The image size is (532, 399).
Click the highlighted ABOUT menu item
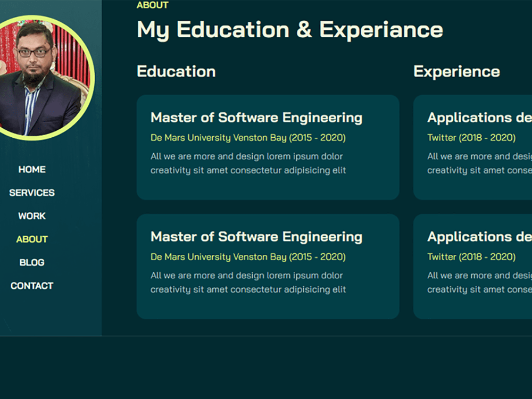[31, 239]
